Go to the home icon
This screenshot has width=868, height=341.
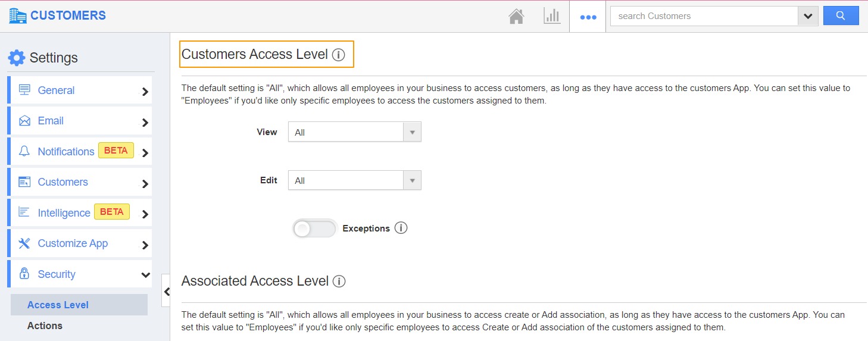coord(516,17)
